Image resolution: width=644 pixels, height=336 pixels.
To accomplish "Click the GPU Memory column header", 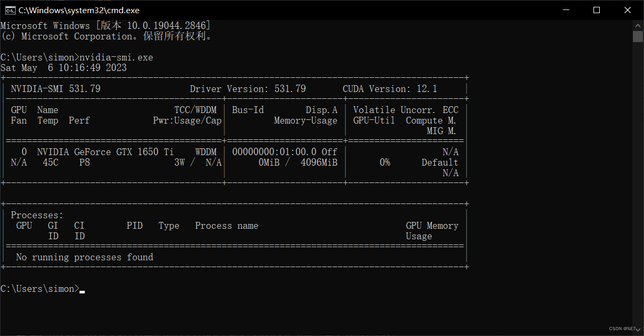I will pos(432,226).
